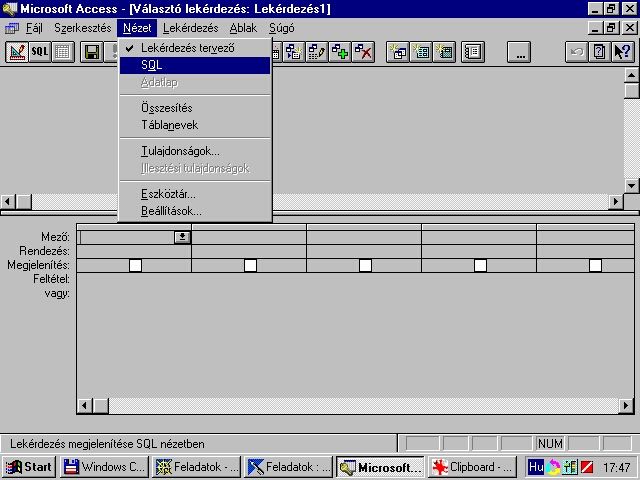Activate Microsoft... Access taskbar button

point(380,467)
